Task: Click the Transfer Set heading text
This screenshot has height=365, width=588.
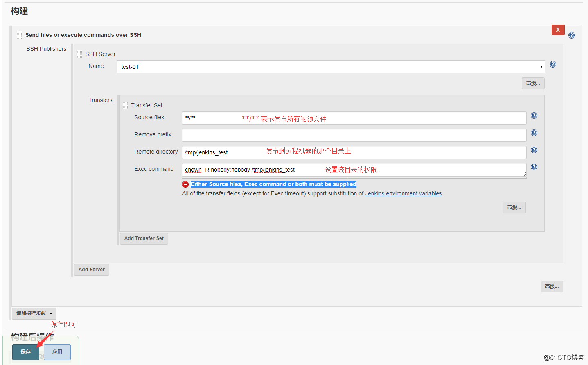Action: click(x=146, y=105)
